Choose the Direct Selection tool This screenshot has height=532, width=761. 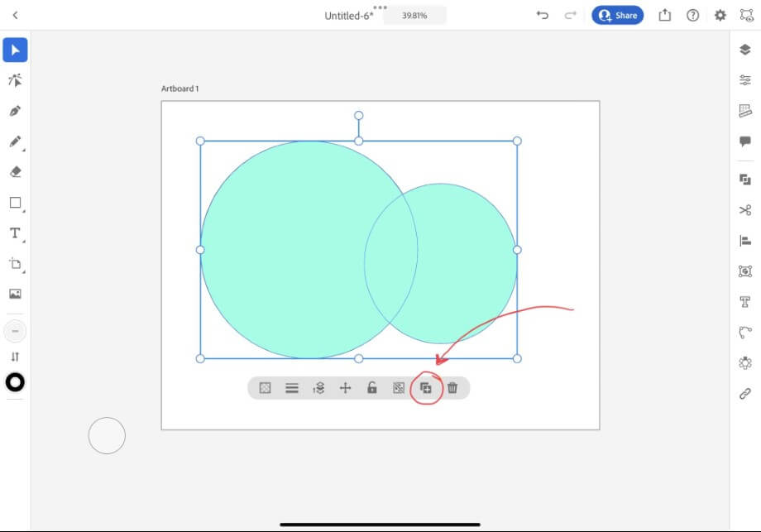pos(15,80)
